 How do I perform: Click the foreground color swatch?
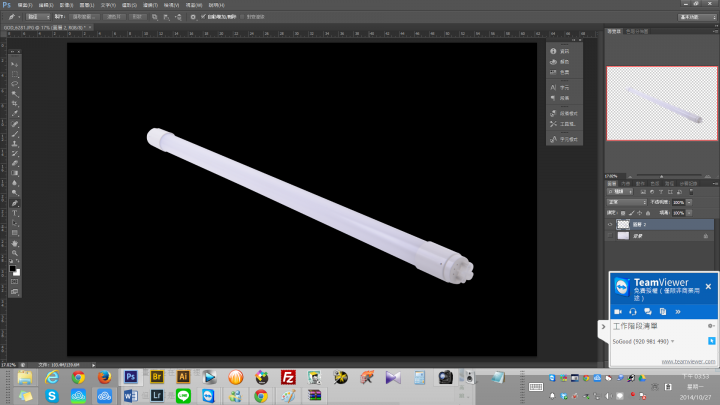(x=13, y=268)
